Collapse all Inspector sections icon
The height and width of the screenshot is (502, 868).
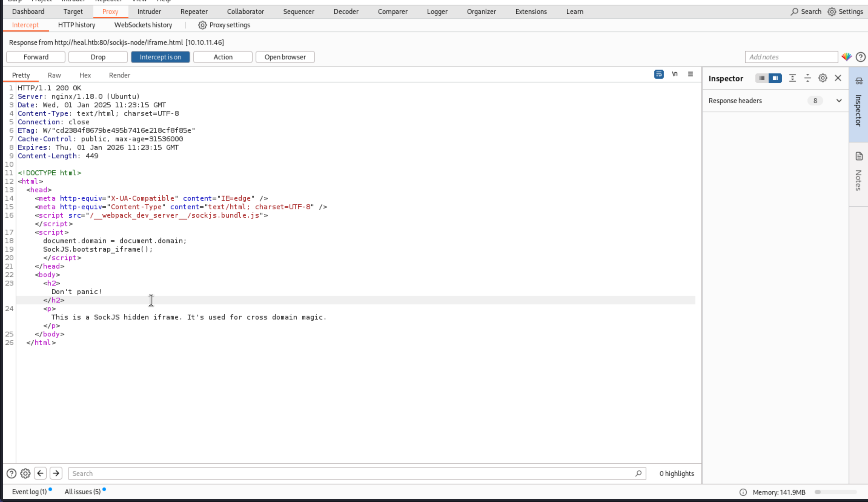coord(807,78)
